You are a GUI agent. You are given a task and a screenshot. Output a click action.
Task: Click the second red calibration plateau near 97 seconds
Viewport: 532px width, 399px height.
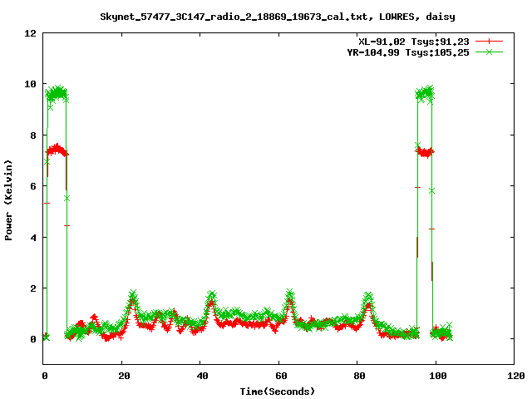(425, 152)
